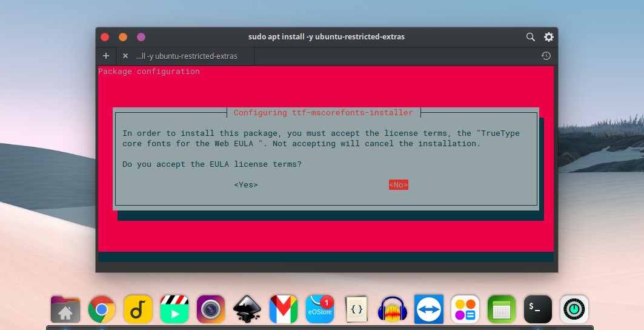Switch to the ubuntu-restricted-extras tab
644x330 pixels.
(187, 56)
